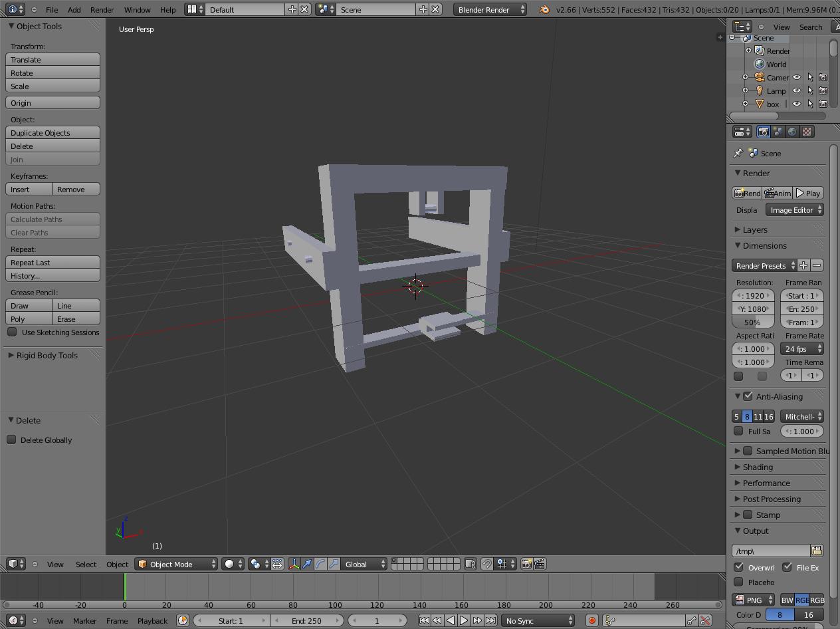
Task: Enable Sampled Motion Blur checkbox
Action: click(x=748, y=451)
